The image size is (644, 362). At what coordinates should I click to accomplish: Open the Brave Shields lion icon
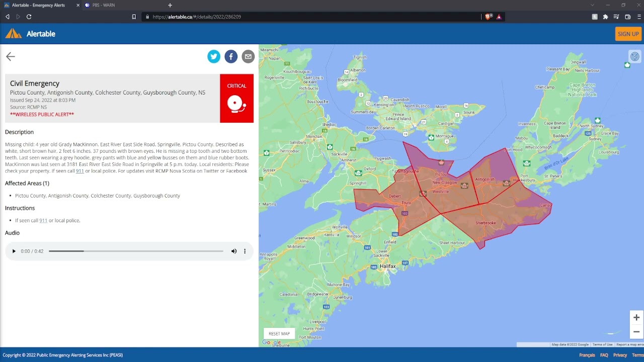(x=488, y=17)
